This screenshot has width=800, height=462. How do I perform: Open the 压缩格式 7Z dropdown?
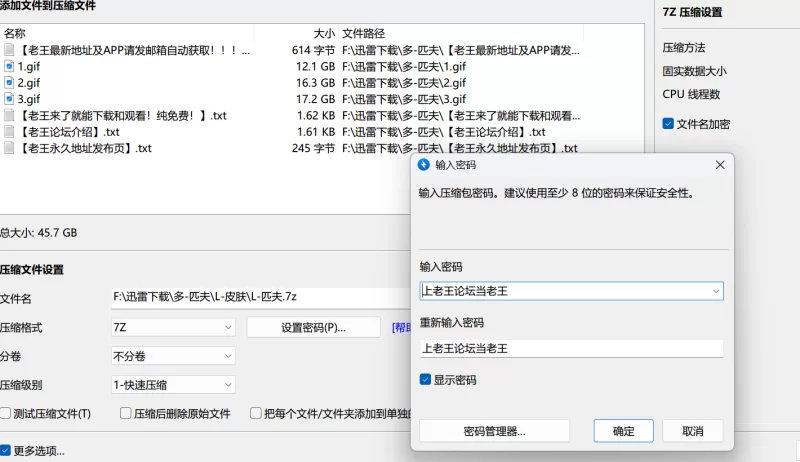172,327
